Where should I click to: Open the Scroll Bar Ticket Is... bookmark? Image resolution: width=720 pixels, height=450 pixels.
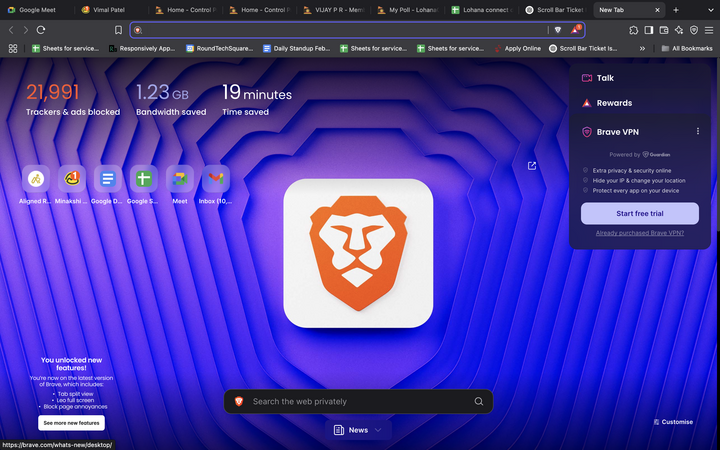583,48
